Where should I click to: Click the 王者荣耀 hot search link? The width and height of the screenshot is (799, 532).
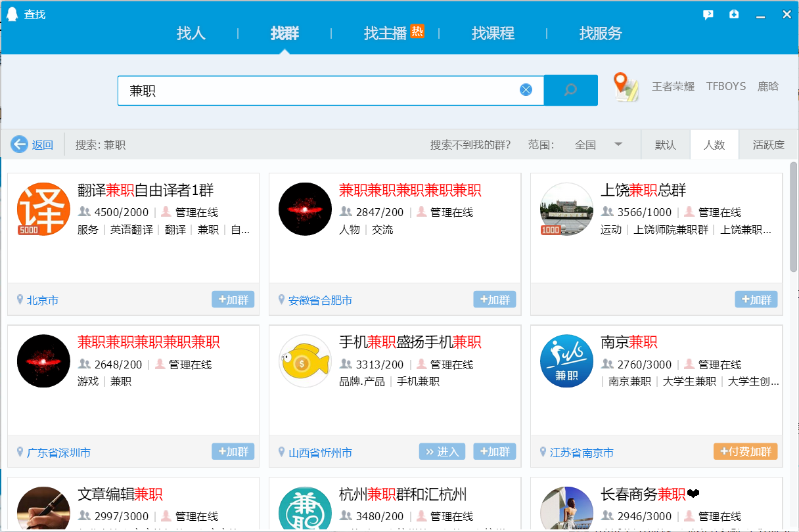[x=673, y=86]
